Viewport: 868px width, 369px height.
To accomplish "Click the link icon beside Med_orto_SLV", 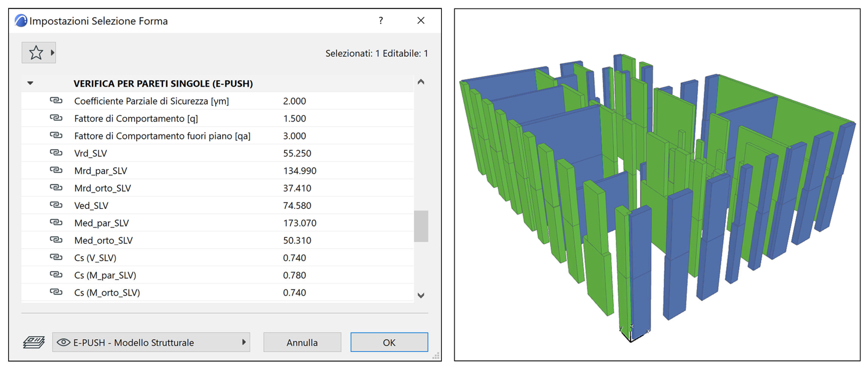I will coord(56,240).
